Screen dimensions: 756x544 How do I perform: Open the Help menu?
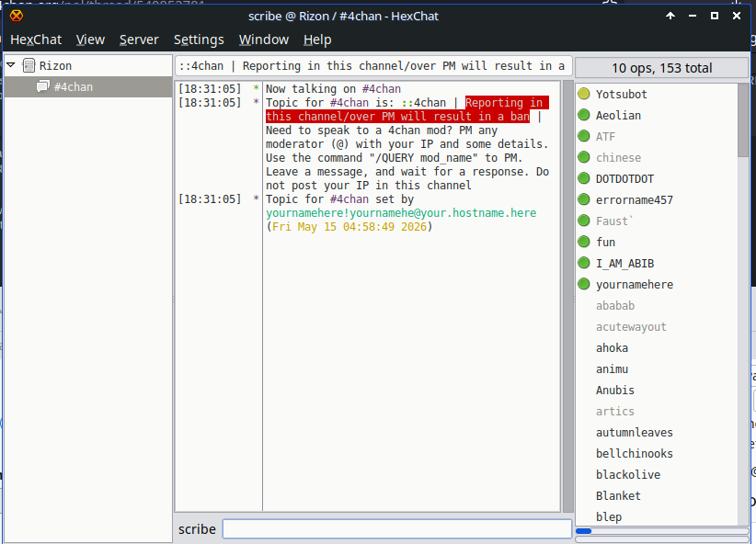(317, 40)
